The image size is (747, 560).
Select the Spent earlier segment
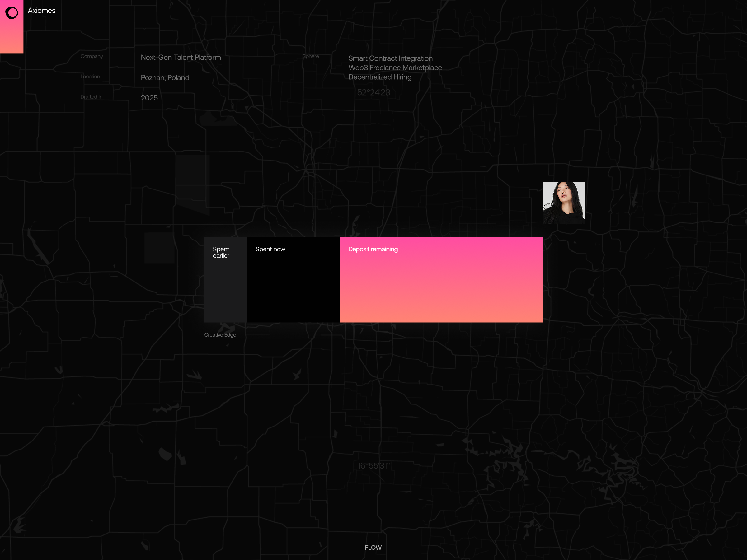click(x=225, y=279)
